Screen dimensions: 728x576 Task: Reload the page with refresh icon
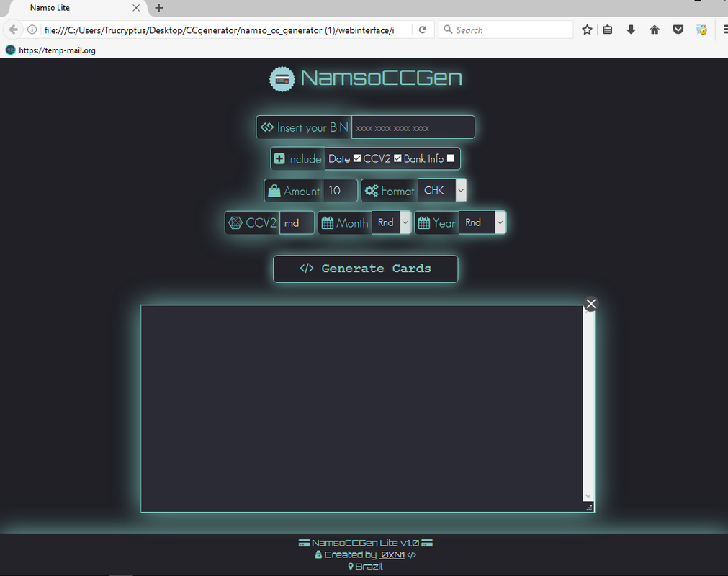[423, 30]
